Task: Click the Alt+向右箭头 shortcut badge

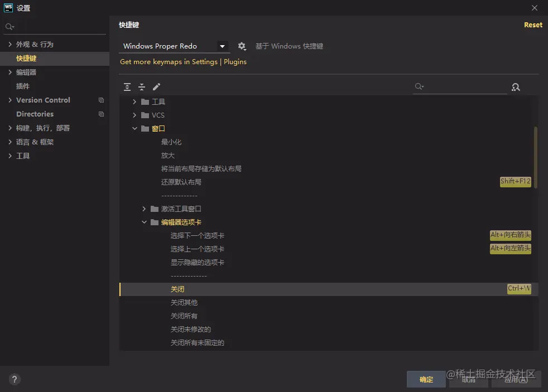Action: coord(511,235)
